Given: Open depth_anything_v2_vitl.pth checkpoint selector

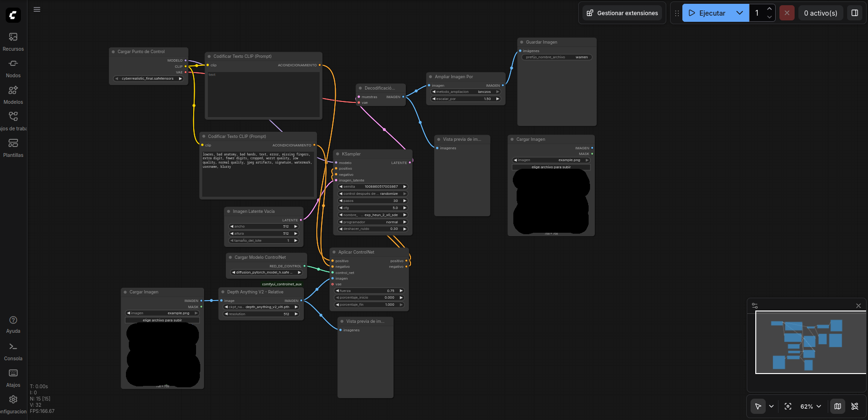Looking at the screenshot, I should pyautogui.click(x=261, y=307).
